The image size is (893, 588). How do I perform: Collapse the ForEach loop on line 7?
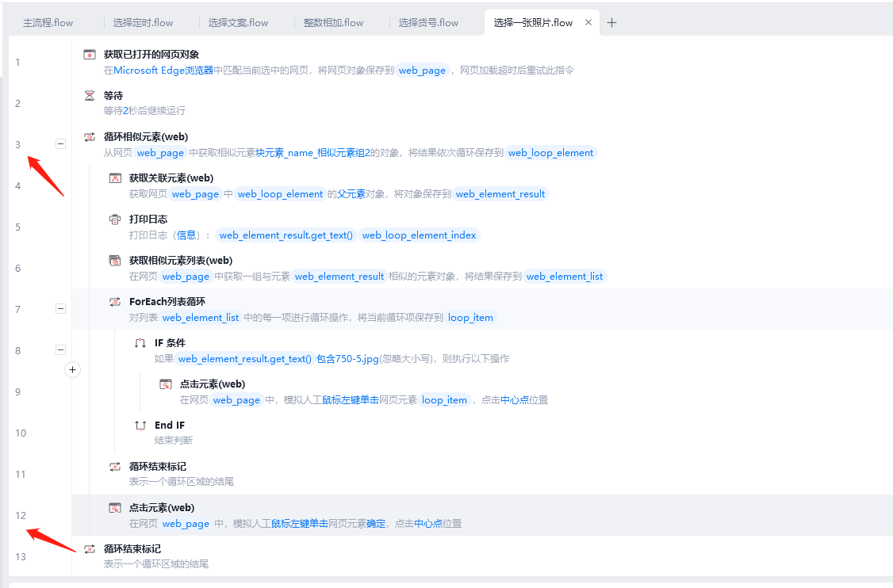[x=60, y=309]
